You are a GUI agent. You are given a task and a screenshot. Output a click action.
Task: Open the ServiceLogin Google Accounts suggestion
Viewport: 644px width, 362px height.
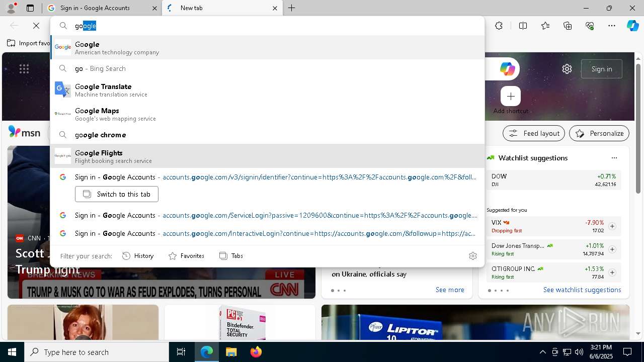(267, 215)
